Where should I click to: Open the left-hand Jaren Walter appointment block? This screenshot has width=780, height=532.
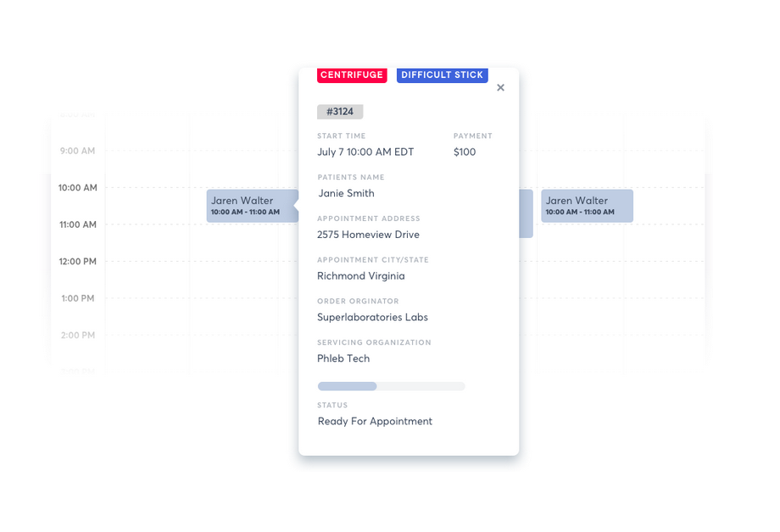251,206
